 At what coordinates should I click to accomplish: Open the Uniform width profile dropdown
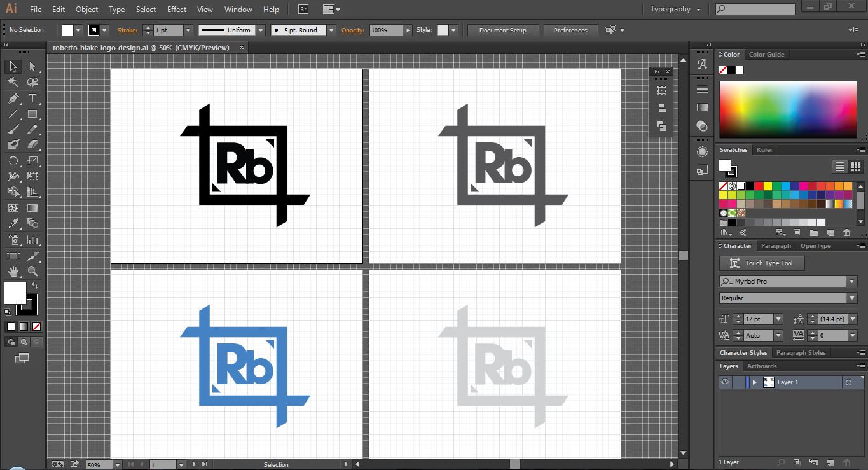(261, 30)
